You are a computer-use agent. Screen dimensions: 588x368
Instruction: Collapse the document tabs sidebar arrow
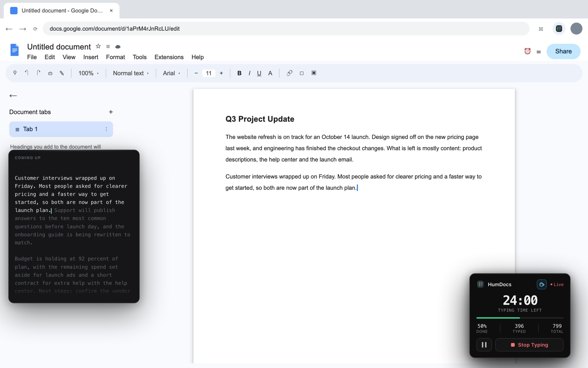[x=13, y=96]
